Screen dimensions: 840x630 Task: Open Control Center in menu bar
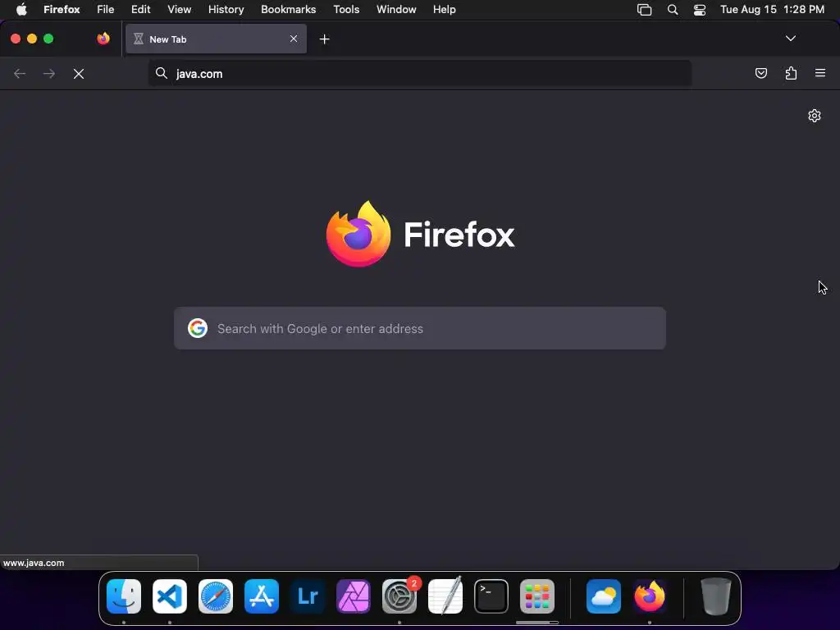pyautogui.click(x=700, y=10)
